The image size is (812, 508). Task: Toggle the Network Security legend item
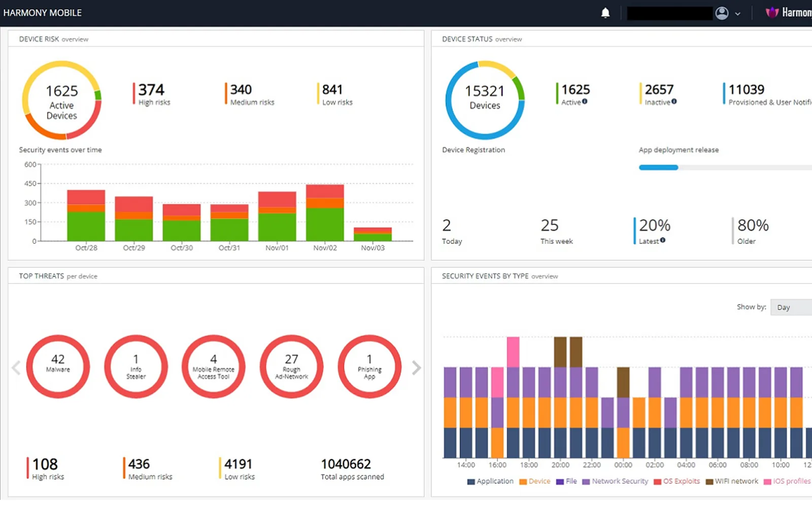pos(615,481)
